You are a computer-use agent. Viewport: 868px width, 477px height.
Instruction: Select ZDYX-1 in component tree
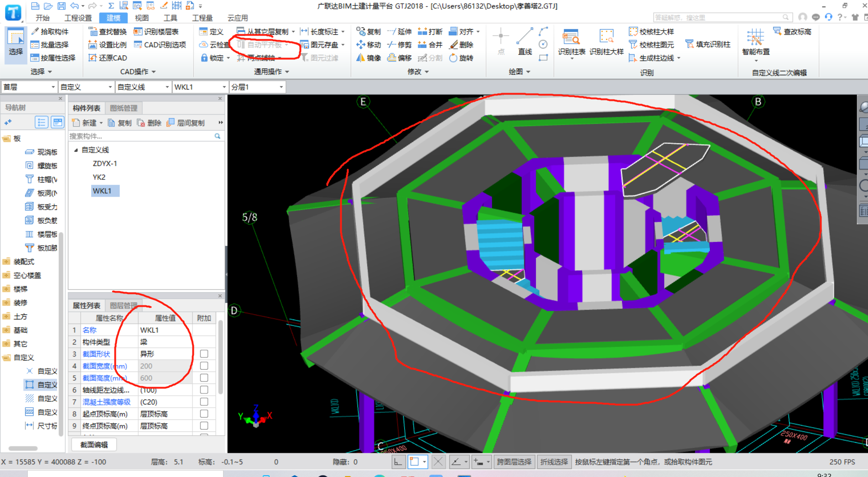point(105,163)
